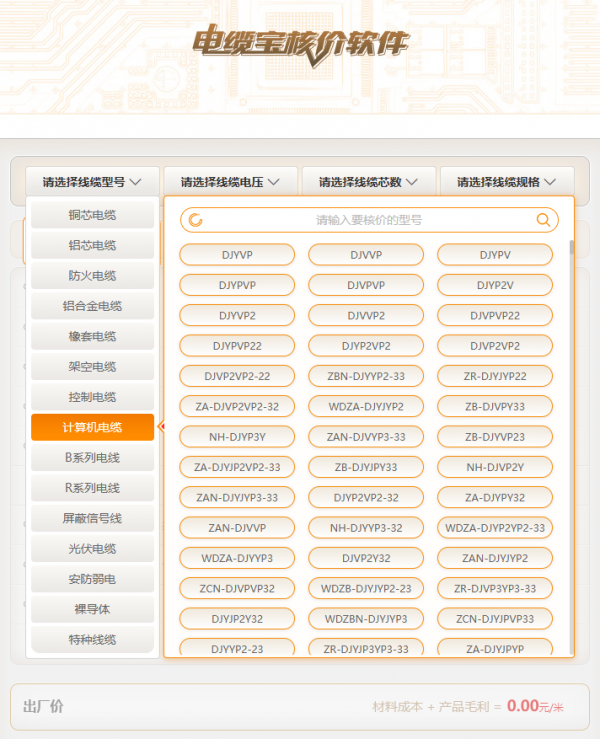600x739 pixels.
Task: Open the 特种线缆 category
Action: (92, 640)
